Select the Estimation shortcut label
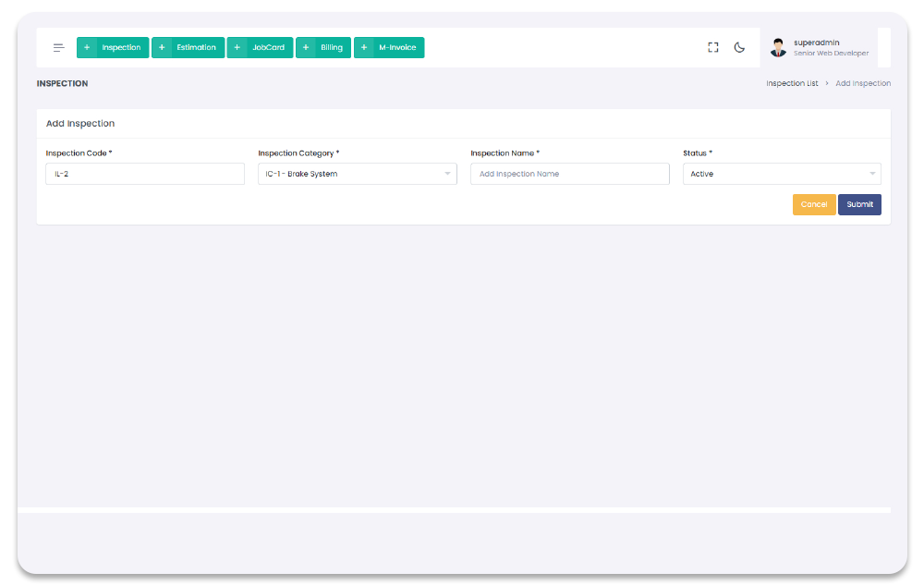Image resolution: width=924 pixels, height=585 pixels. [x=196, y=48]
